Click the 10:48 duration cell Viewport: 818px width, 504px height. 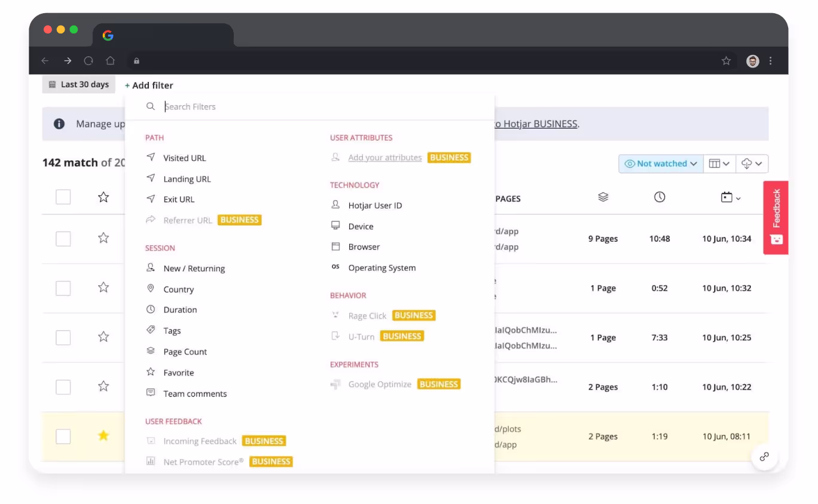click(x=660, y=239)
